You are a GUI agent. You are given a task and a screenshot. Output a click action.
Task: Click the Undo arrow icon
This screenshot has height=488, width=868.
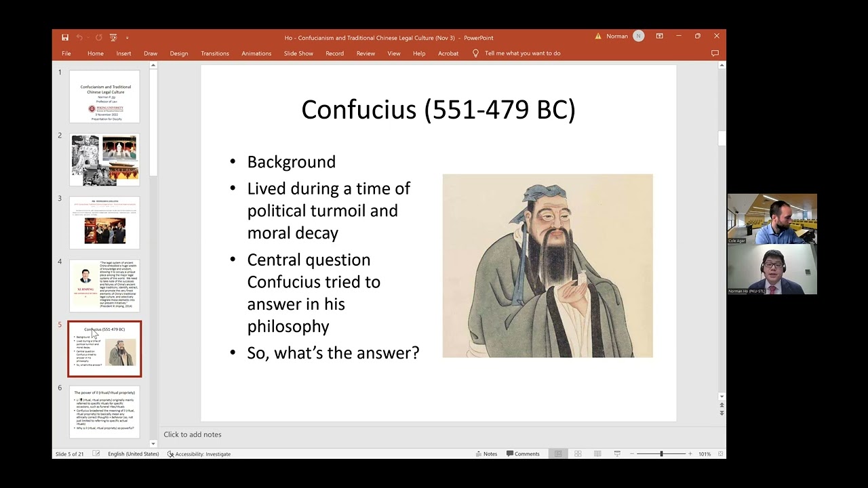79,37
